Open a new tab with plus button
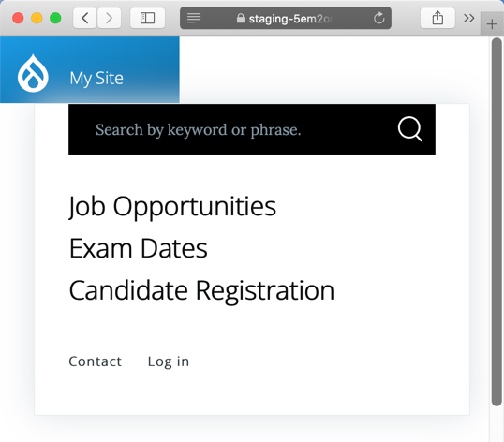 [492, 24]
